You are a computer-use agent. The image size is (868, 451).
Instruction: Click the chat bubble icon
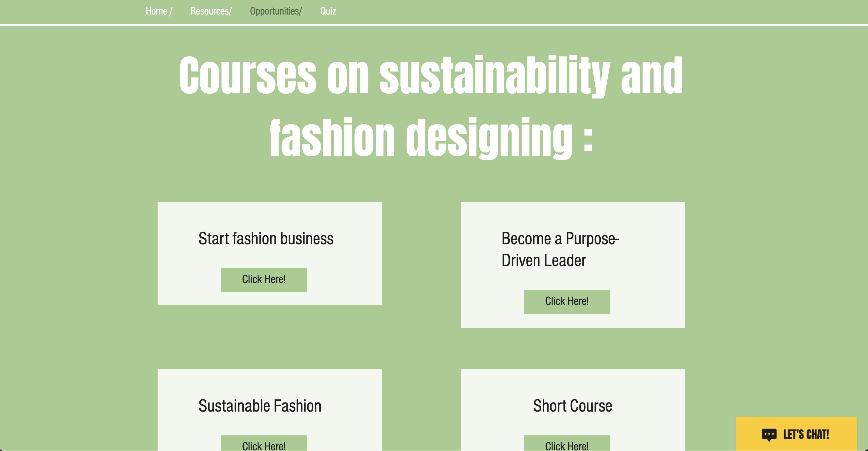(x=769, y=435)
